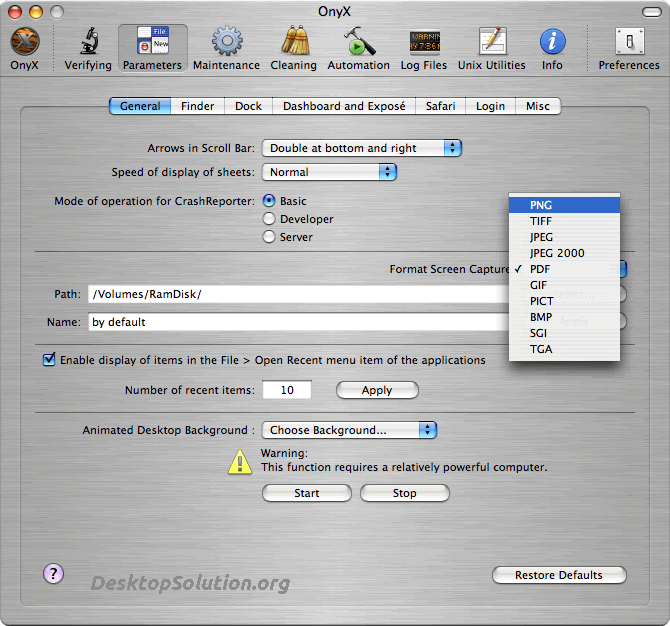Expand the Arrows in Scroll Bar dropdown
This screenshot has width=670, height=626.
(361, 148)
